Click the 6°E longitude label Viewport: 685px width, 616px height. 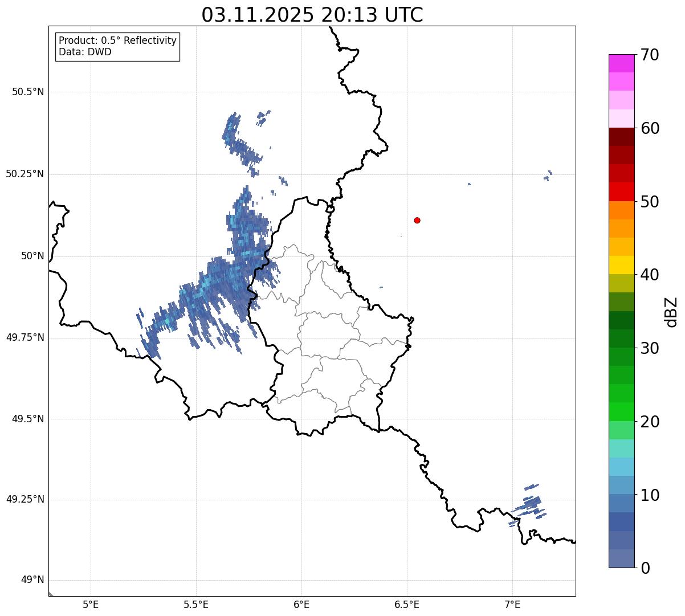tap(301, 604)
